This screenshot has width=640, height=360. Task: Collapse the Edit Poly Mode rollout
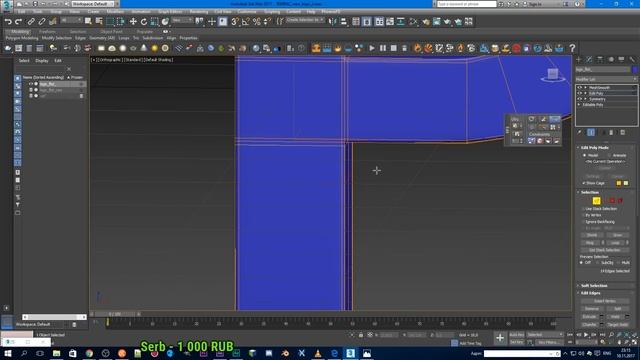[x=595, y=148]
